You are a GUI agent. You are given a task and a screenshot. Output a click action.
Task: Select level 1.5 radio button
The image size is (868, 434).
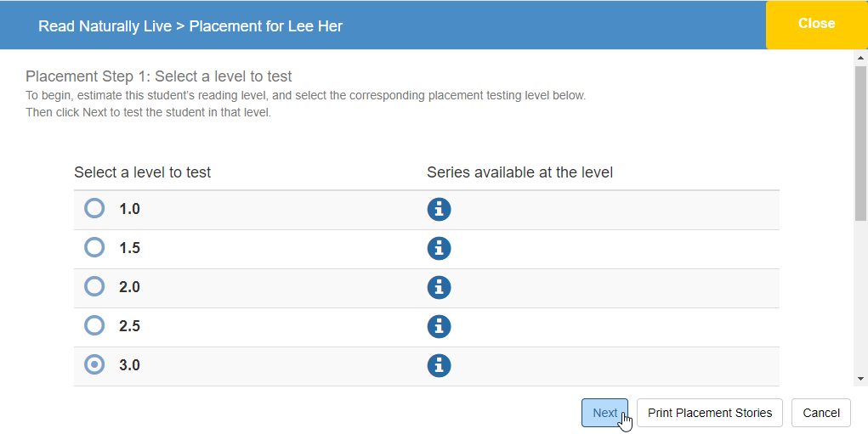(x=94, y=248)
